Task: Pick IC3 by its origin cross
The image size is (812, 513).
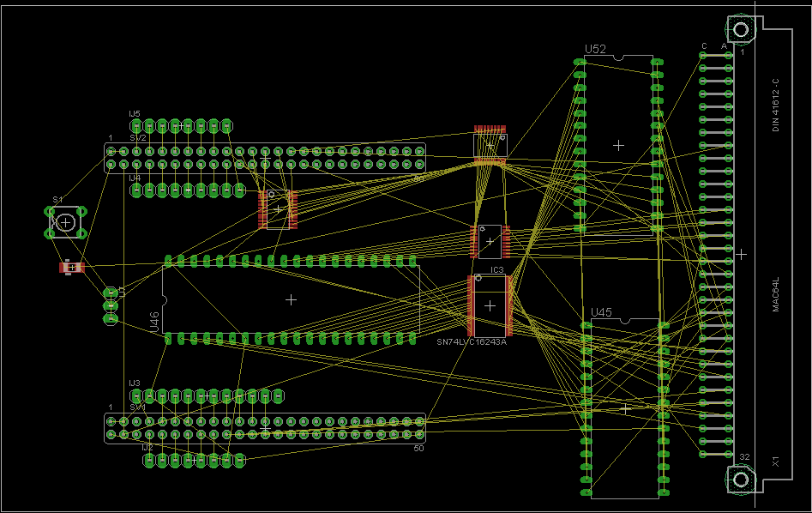Action: (x=490, y=305)
